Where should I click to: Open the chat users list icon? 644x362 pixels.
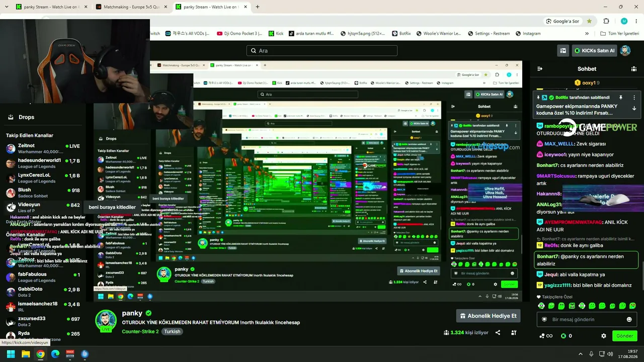634,69
